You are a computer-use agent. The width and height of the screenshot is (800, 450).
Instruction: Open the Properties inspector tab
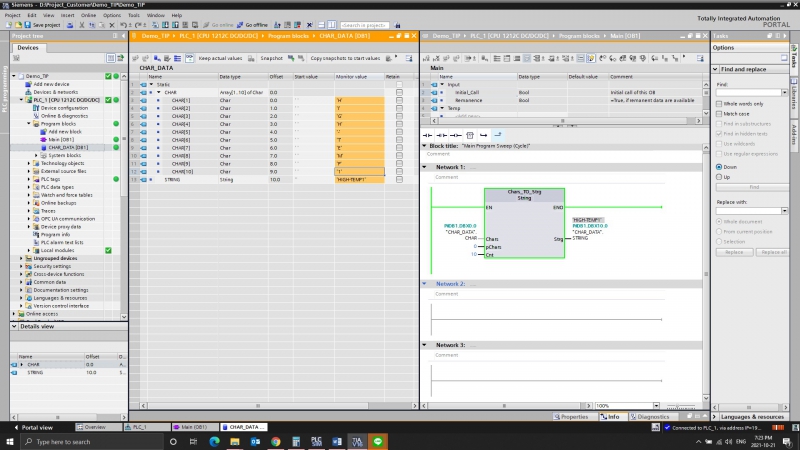[x=571, y=417]
